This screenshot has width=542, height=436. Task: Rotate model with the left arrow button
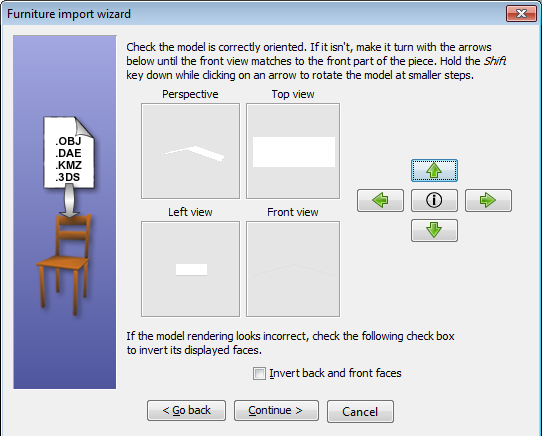tap(380, 200)
